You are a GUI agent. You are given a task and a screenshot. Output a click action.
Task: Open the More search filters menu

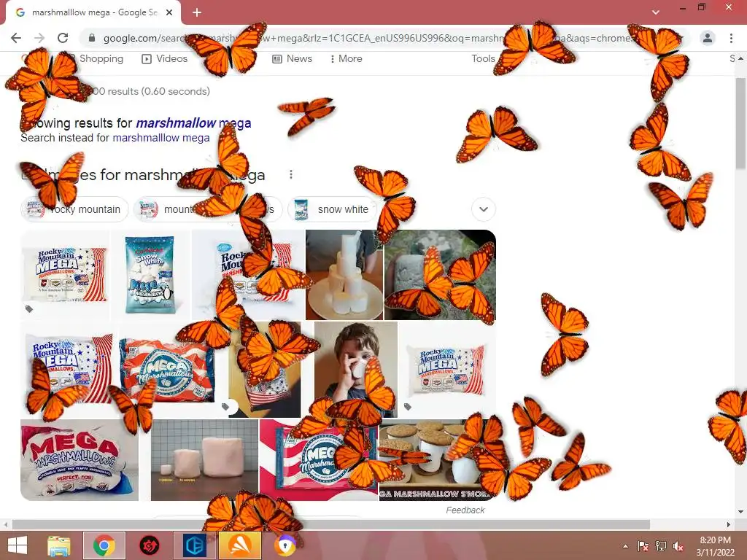347,58
